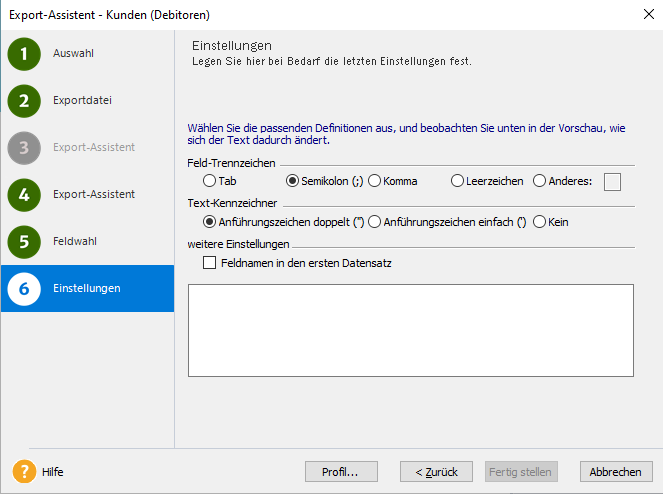Select Komma as field separator

(374, 181)
